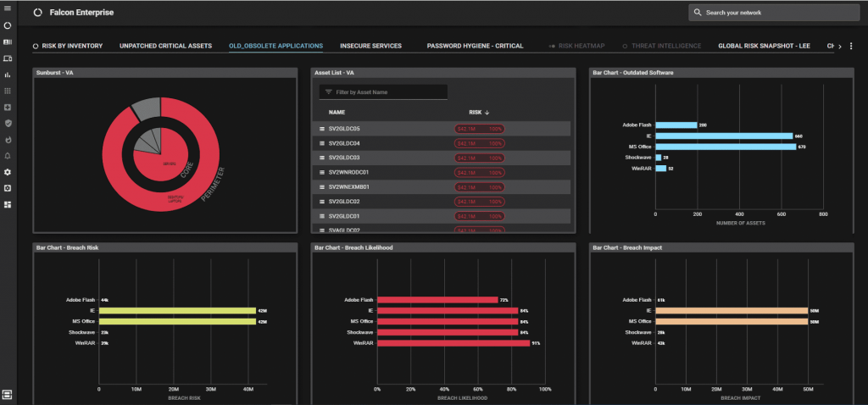868x405 pixels.
Task: Click the list icon beside SV2WNRODC01
Action: [321, 172]
